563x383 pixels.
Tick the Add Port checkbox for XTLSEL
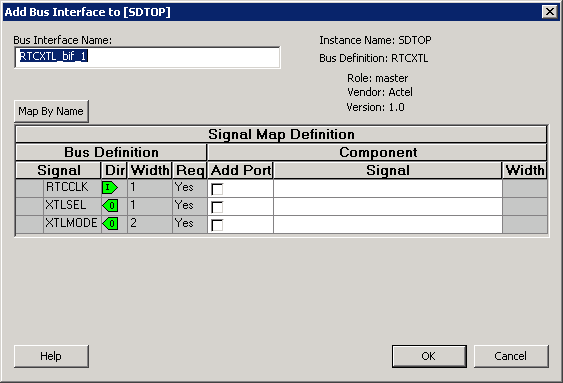(217, 207)
